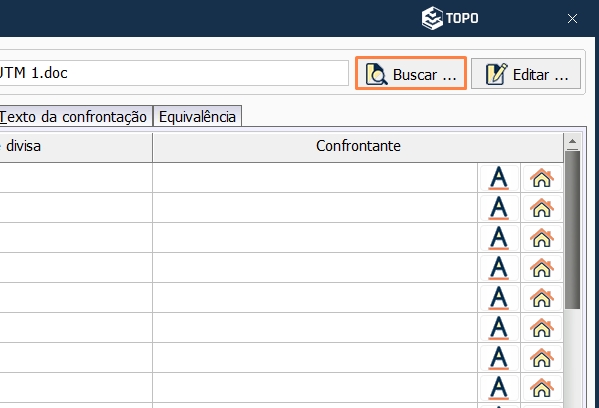The width and height of the screenshot is (599, 408).
Task: Click the text 'A' icon in the fourth row
Action: click(x=499, y=268)
